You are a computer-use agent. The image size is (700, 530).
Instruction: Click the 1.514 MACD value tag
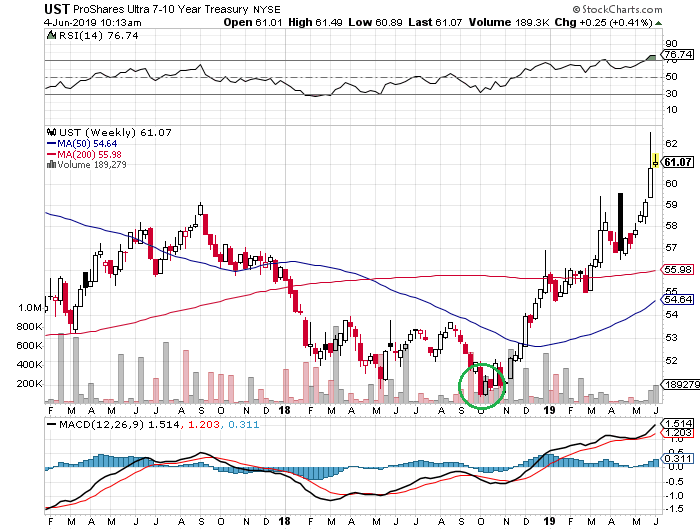677,423
